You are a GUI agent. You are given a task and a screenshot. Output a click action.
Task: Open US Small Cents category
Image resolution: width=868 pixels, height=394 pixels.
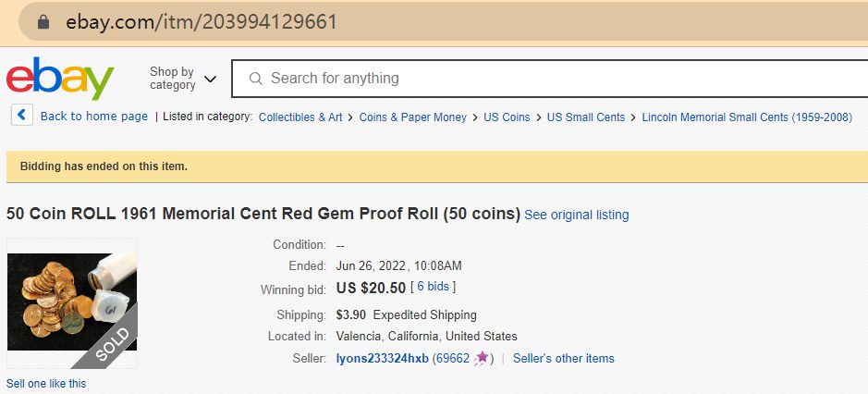click(x=585, y=117)
